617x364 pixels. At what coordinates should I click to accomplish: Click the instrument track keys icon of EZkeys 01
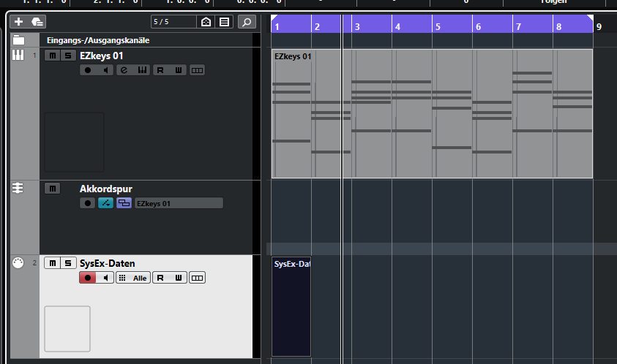(18, 55)
